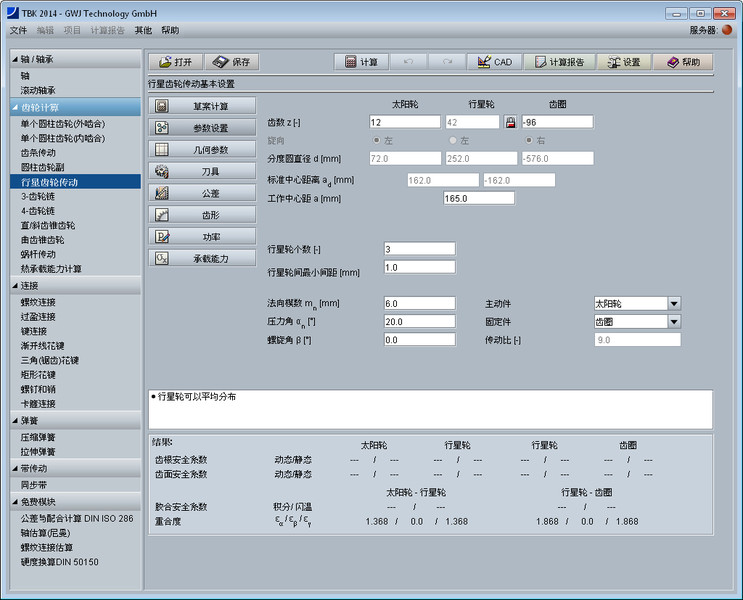Click the 工作中心距 a input field
This screenshot has height=600, width=743.
(478, 198)
